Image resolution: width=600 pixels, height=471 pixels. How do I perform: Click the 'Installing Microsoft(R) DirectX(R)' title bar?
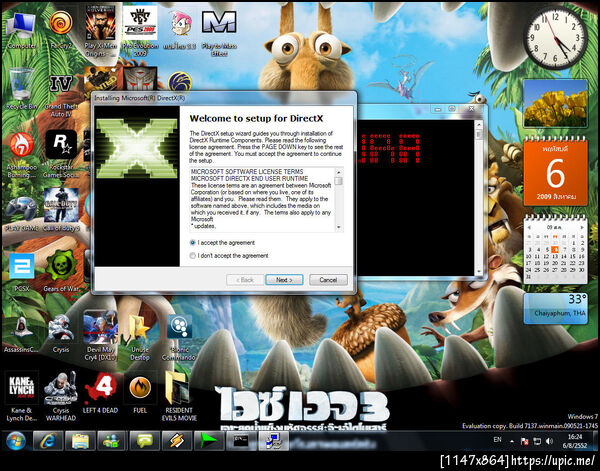pyautogui.click(x=224, y=98)
